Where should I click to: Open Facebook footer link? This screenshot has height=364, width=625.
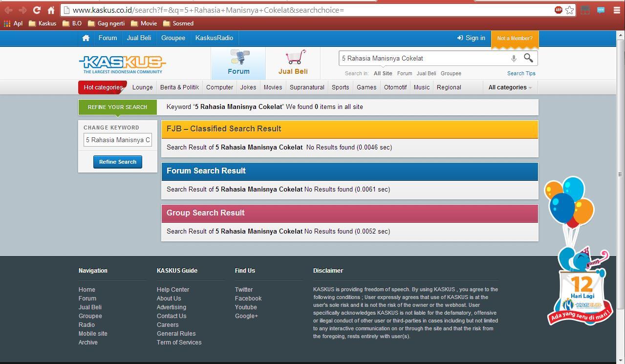click(248, 299)
